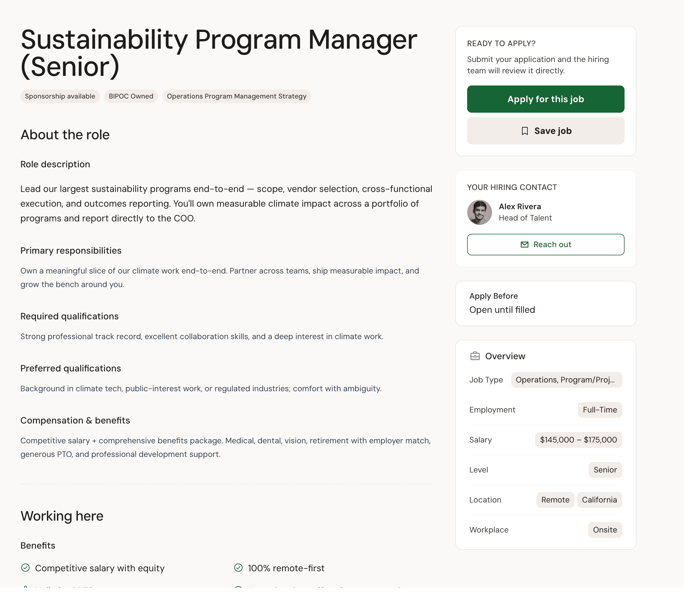The image size is (684, 616).
Task: Click the checkmark icon next to 100% remote-first
Action: (238, 568)
